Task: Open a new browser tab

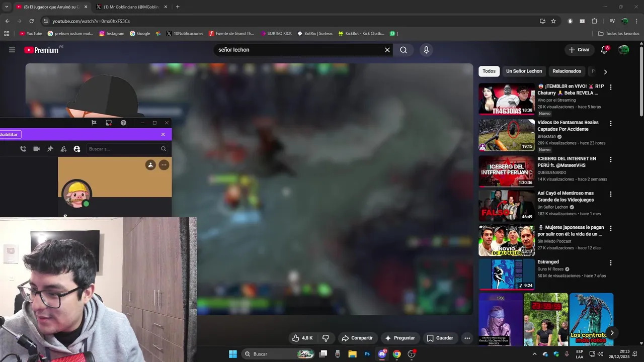Action: pyautogui.click(x=178, y=7)
